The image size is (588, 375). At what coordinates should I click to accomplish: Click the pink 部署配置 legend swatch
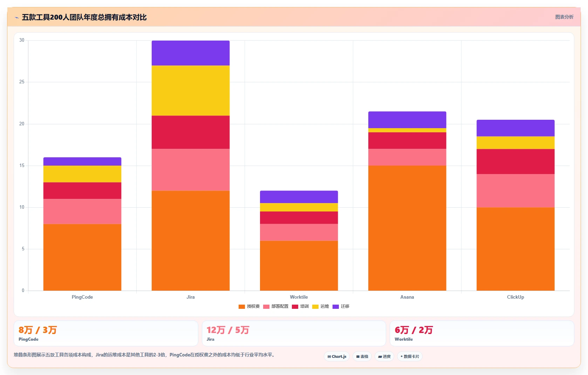[266, 307]
